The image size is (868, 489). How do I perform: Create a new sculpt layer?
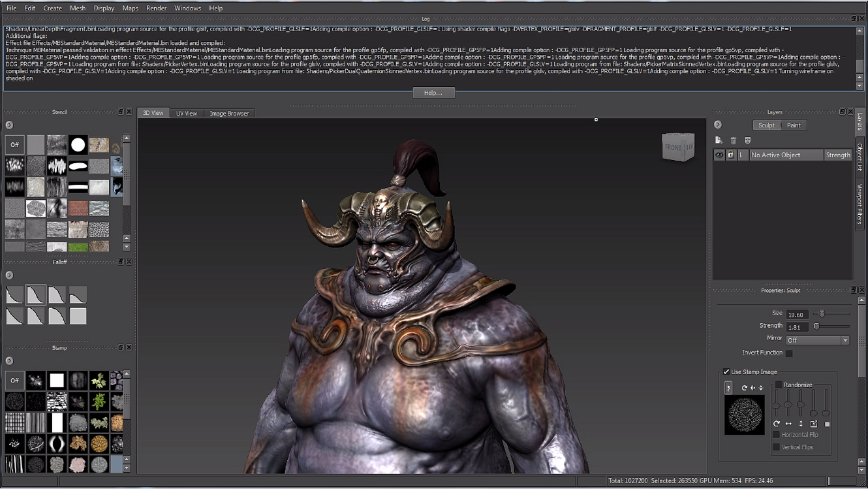[719, 140]
